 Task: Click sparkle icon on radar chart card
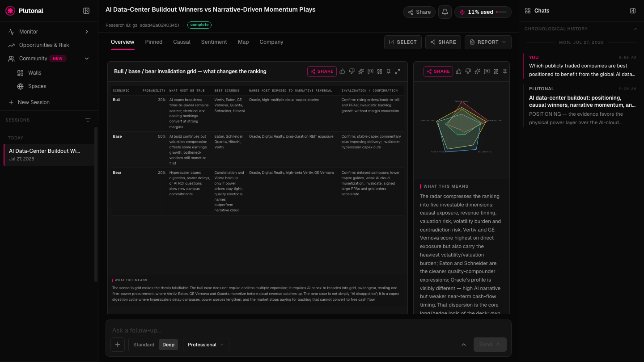click(478, 72)
